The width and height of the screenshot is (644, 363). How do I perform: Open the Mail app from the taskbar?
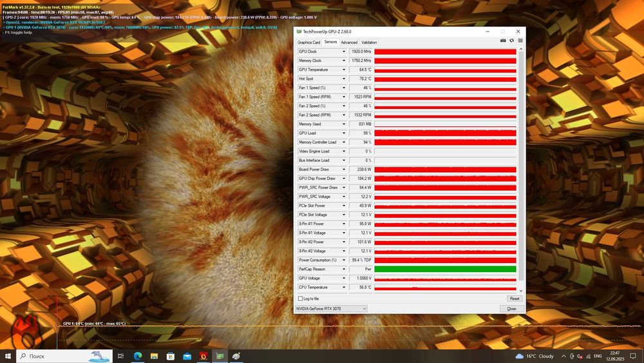[187, 356]
